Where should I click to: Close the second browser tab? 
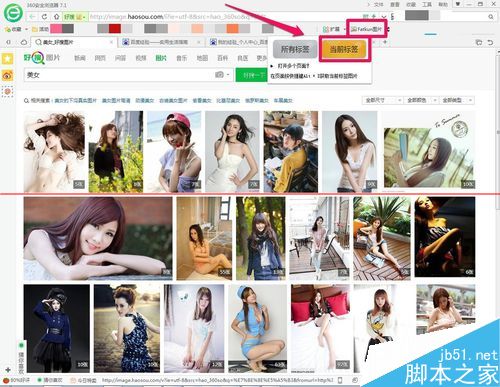[x=199, y=42]
